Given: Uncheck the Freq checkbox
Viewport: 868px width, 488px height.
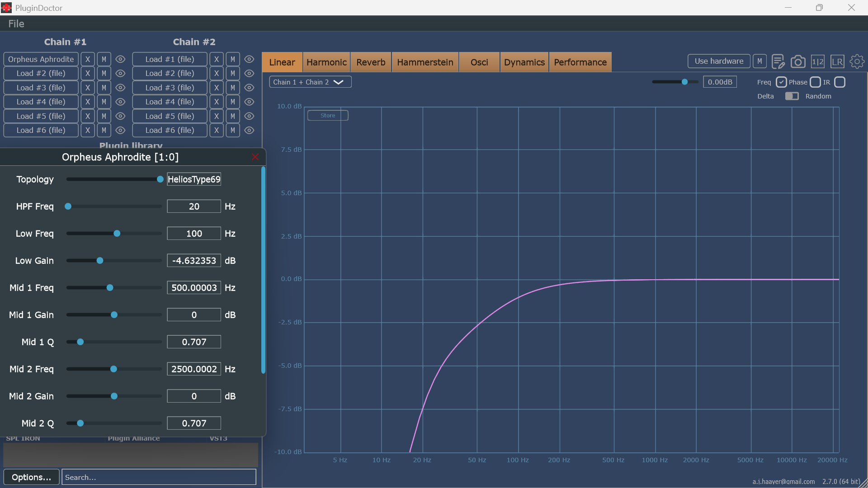Looking at the screenshot, I should (x=781, y=82).
